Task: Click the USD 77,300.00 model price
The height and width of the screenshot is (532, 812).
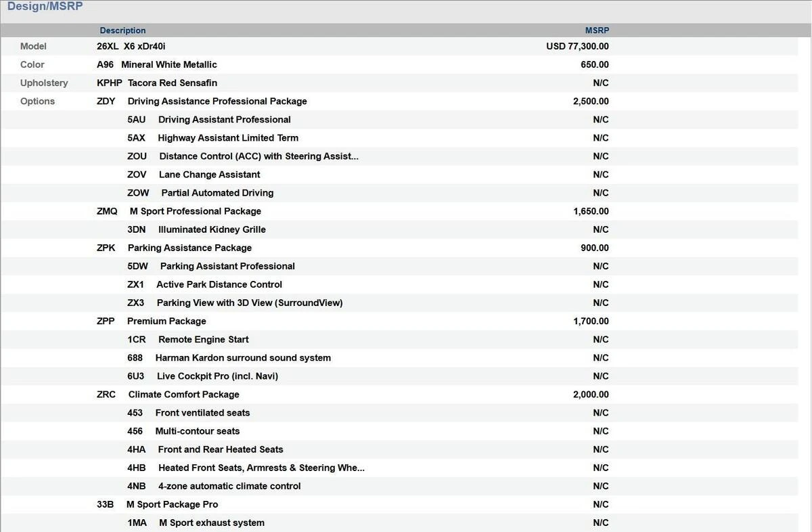Action: 577,46
